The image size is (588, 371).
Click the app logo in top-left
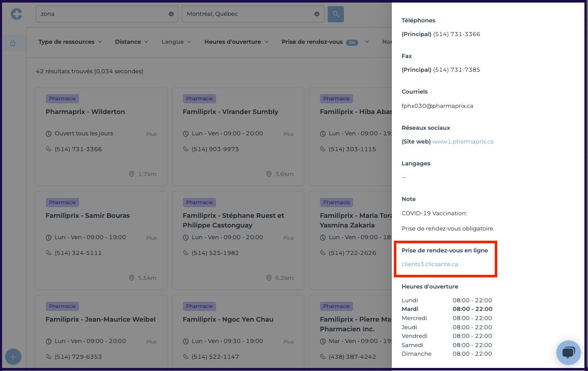pyautogui.click(x=16, y=14)
